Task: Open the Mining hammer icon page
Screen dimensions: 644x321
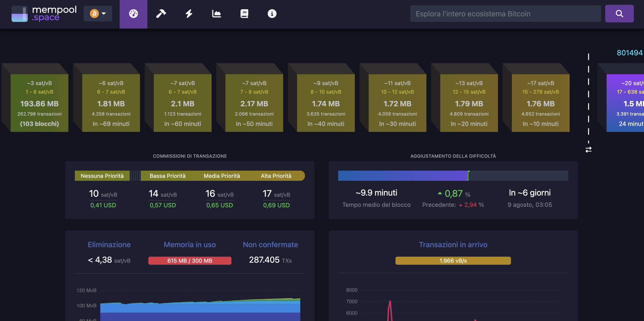Action: (x=161, y=14)
